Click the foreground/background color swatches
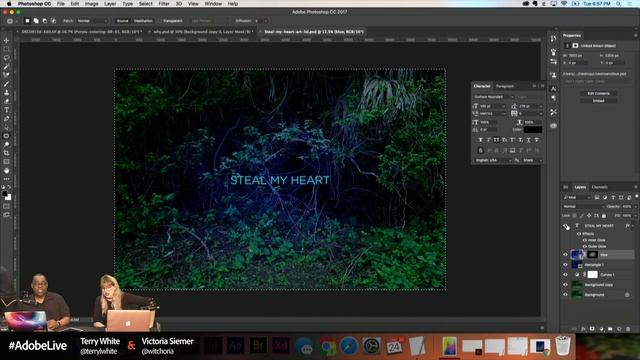This screenshot has width=640, height=360. point(7,195)
